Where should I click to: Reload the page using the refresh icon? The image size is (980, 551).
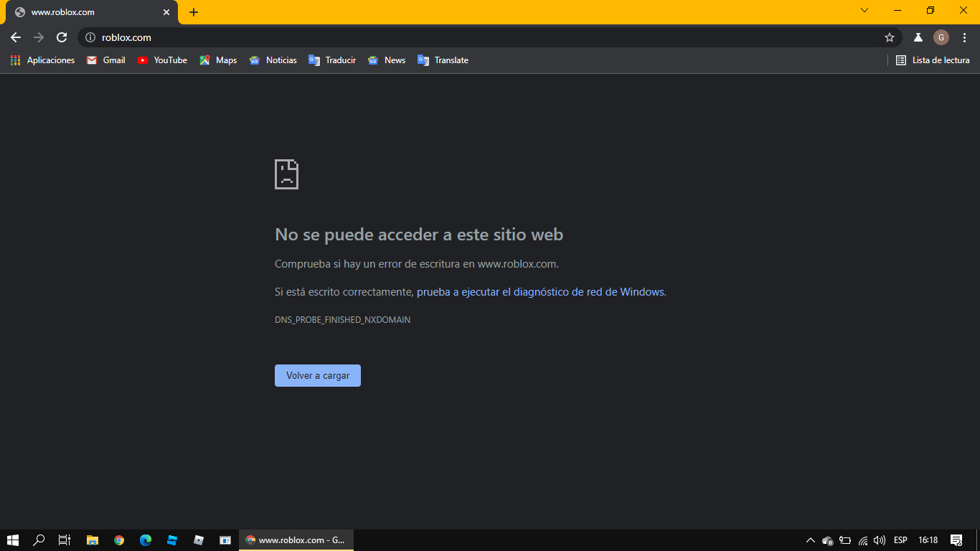pyautogui.click(x=62, y=37)
